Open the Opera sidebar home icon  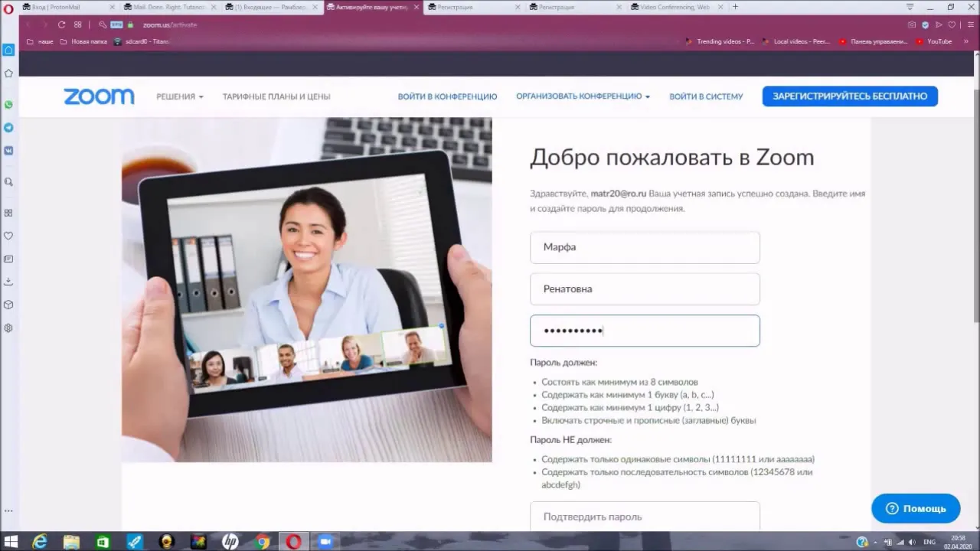(x=8, y=50)
